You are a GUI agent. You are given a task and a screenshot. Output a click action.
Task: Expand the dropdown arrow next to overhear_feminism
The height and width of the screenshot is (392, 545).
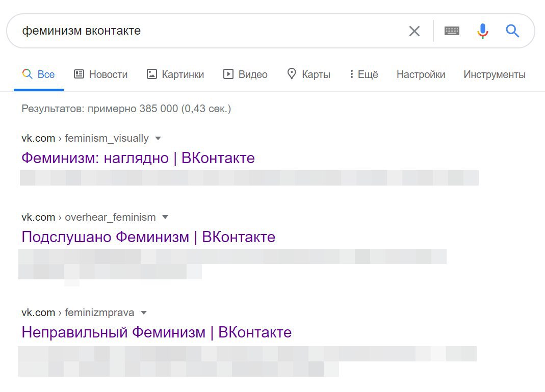165,217
